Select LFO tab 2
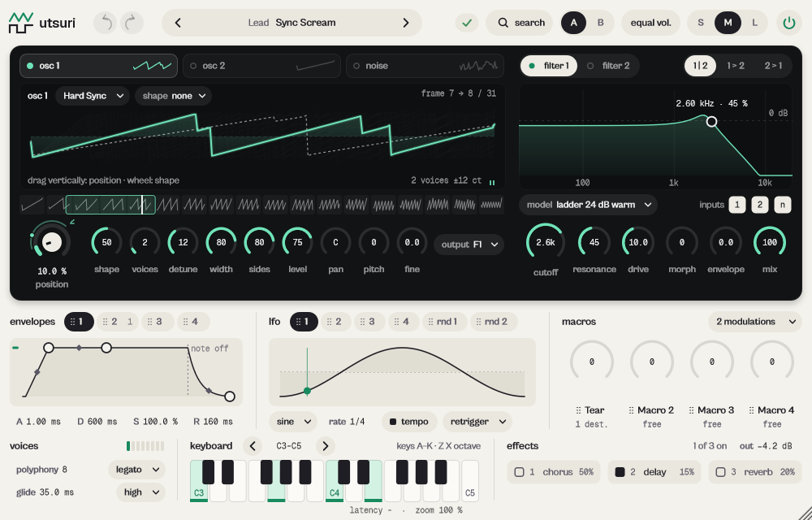This screenshot has height=520, width=812. coord(335,322)
